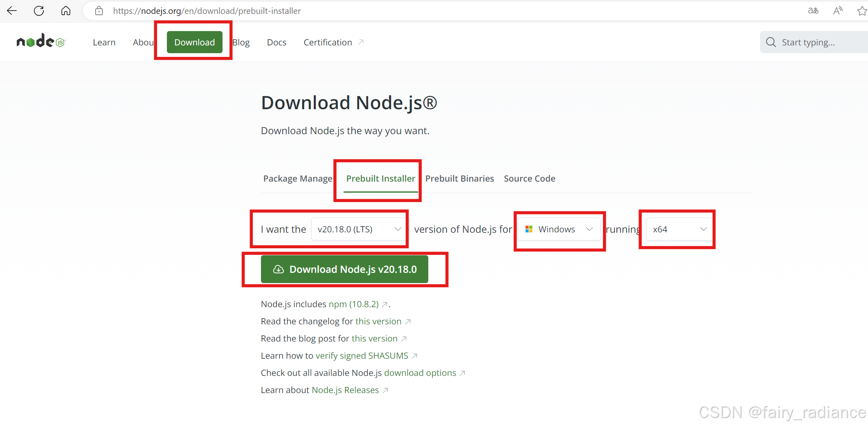Open the Docs nav item

[277, 42]
